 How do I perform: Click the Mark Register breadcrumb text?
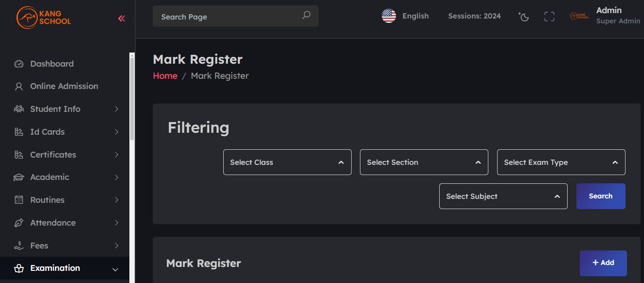pos(219,76)
